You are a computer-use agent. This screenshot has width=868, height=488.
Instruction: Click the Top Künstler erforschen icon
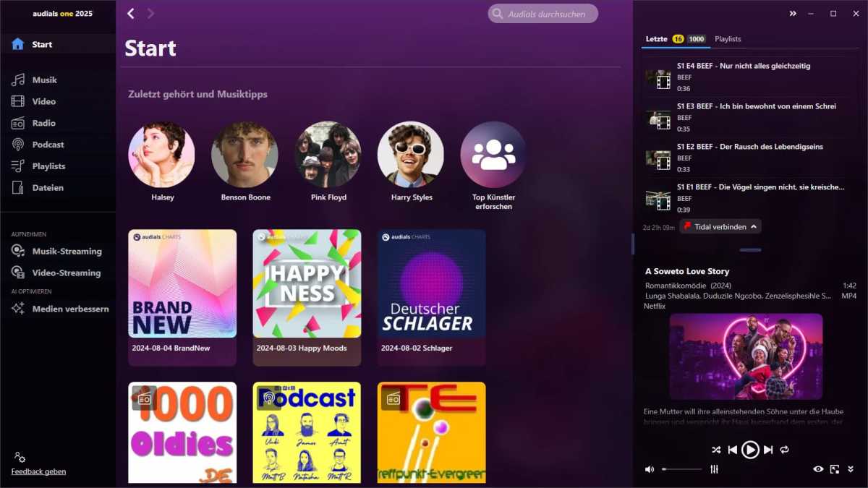point(493,155)
